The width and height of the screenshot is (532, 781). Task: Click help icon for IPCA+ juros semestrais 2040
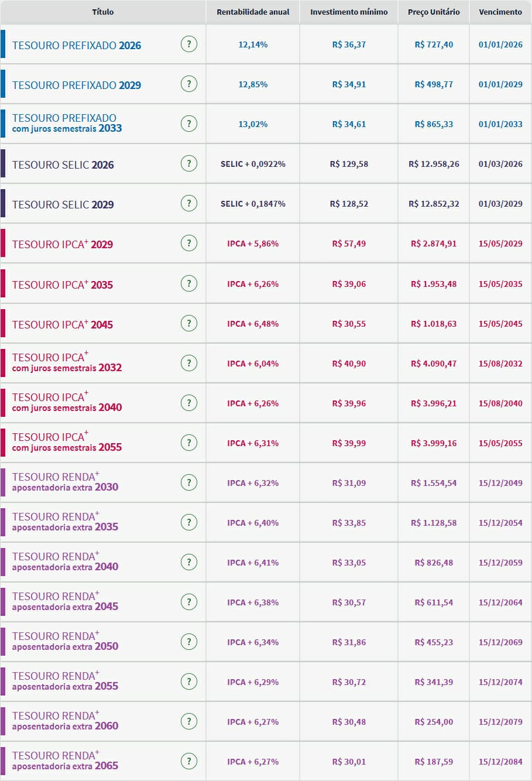point(188,403)
